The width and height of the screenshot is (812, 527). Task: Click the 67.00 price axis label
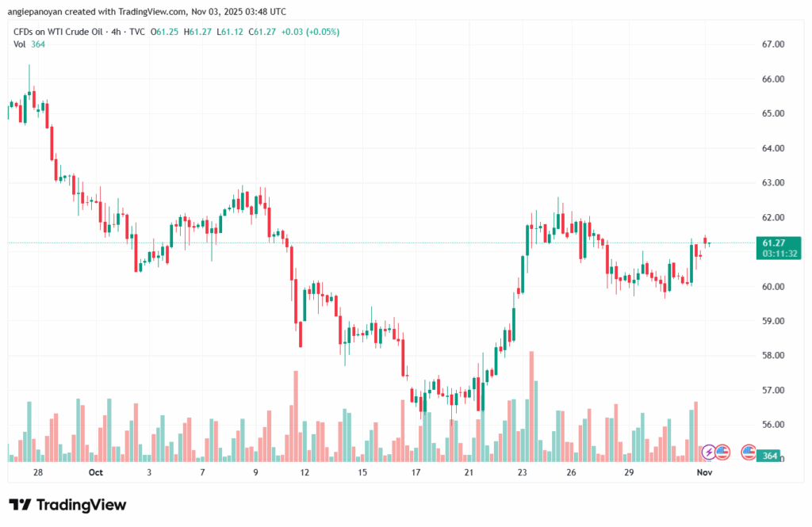click(773, 45)
